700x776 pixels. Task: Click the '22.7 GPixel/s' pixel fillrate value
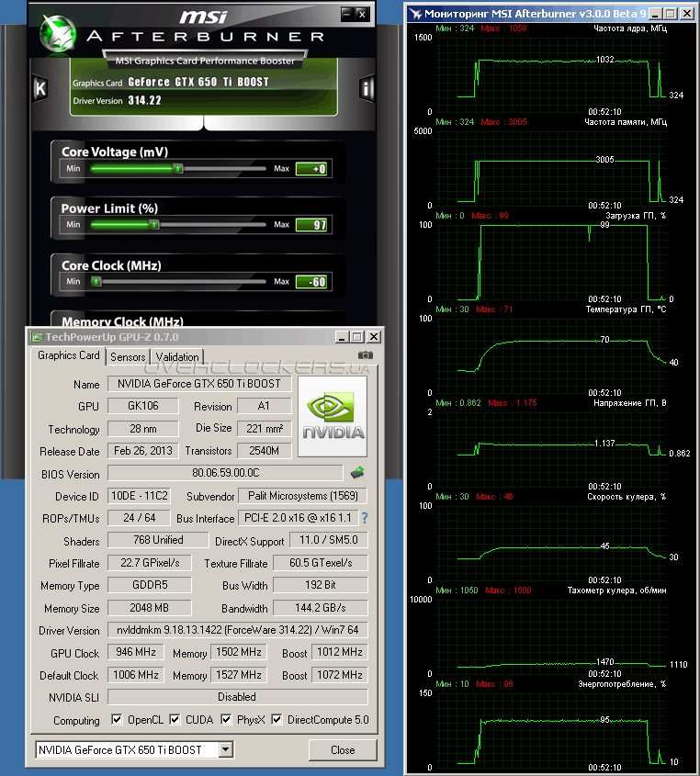[x=149, y=563]
